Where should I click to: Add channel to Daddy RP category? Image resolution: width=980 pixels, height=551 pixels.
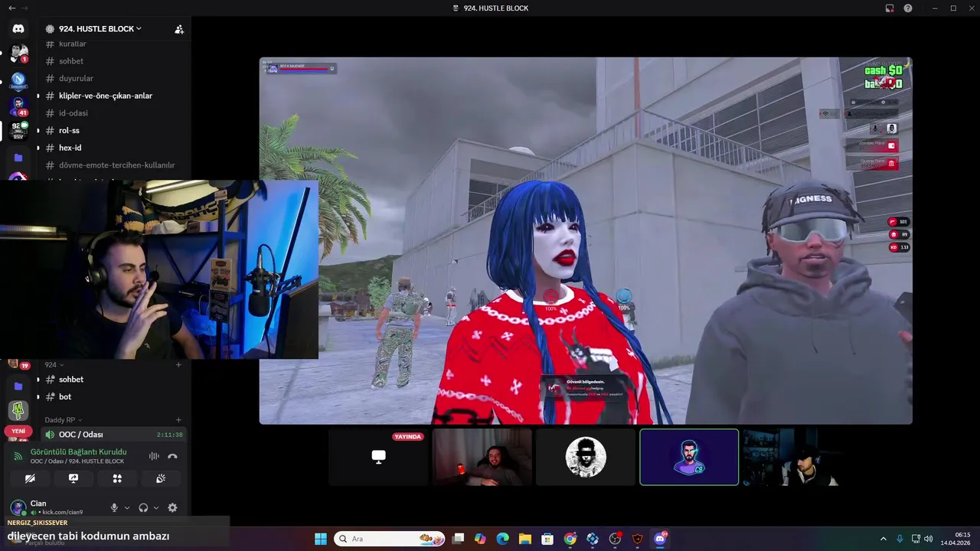point(178,420)
